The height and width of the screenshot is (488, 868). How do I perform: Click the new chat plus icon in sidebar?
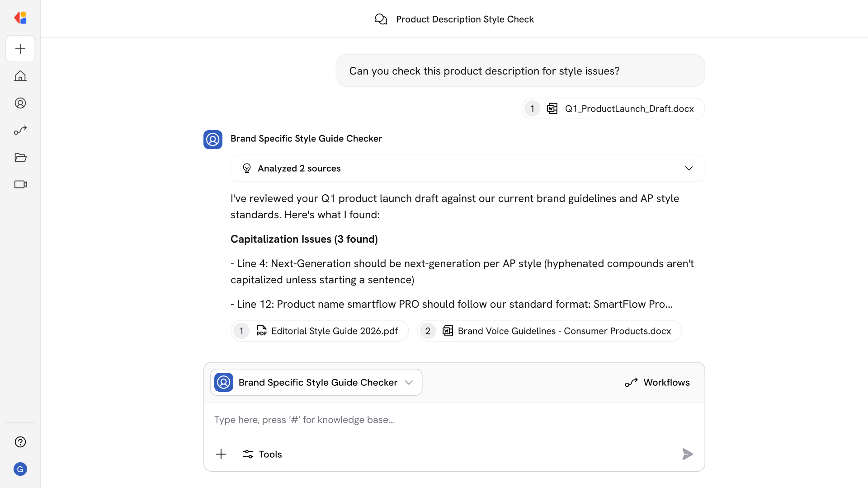[20, 49]
